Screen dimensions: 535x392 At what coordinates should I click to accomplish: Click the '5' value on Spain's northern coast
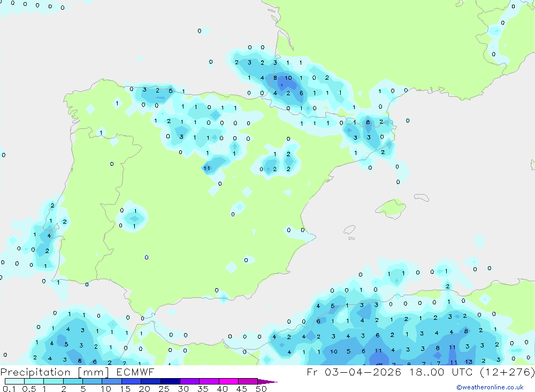[171, 91]
